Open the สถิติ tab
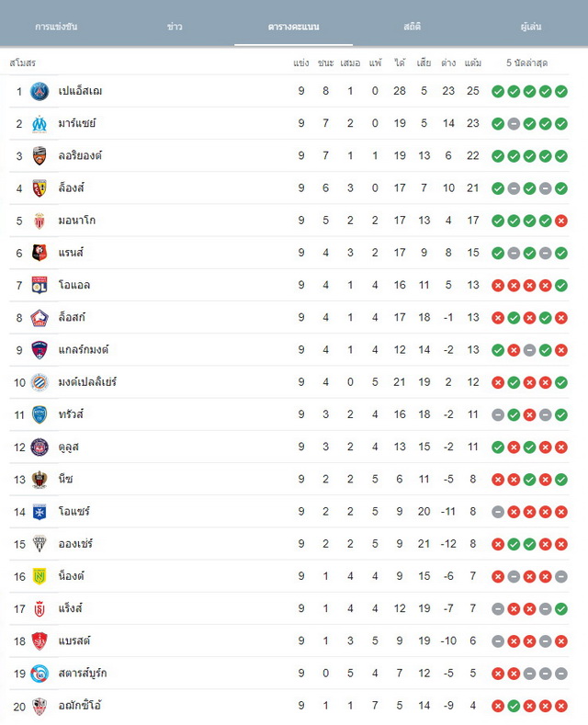 pyautogui.click(x=412, y=27)
